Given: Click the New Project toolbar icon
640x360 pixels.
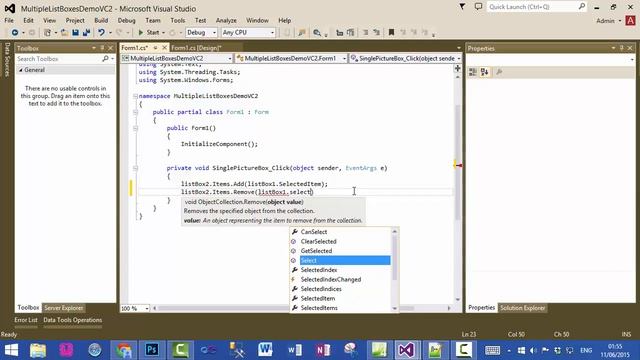Looking at the screenshot, I should pyautogui.click(x=47, y=32).
